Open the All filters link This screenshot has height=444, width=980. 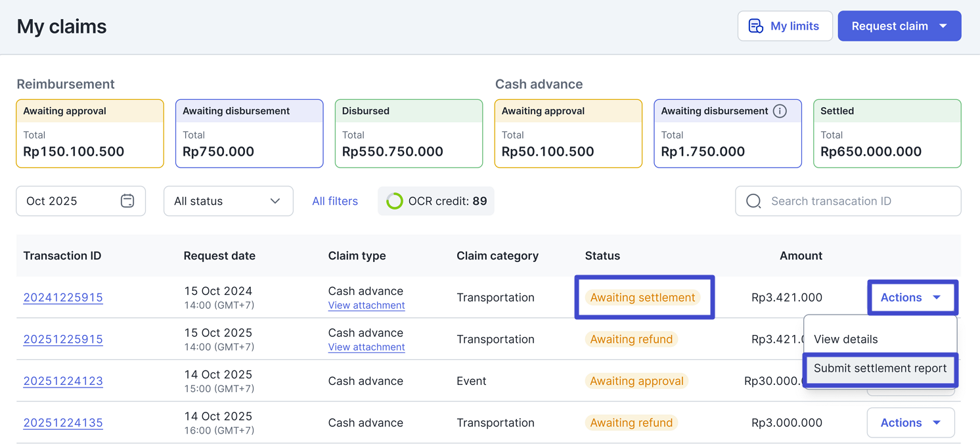335,201
